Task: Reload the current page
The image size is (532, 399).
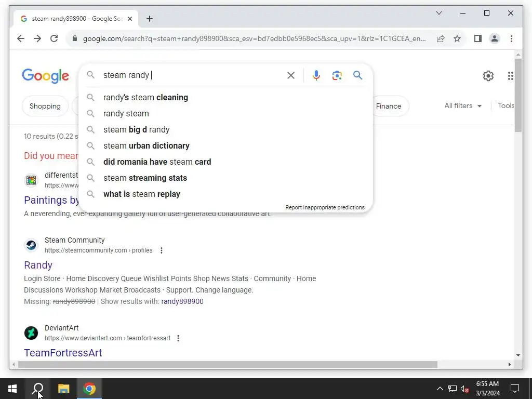Action: point(54,38)
